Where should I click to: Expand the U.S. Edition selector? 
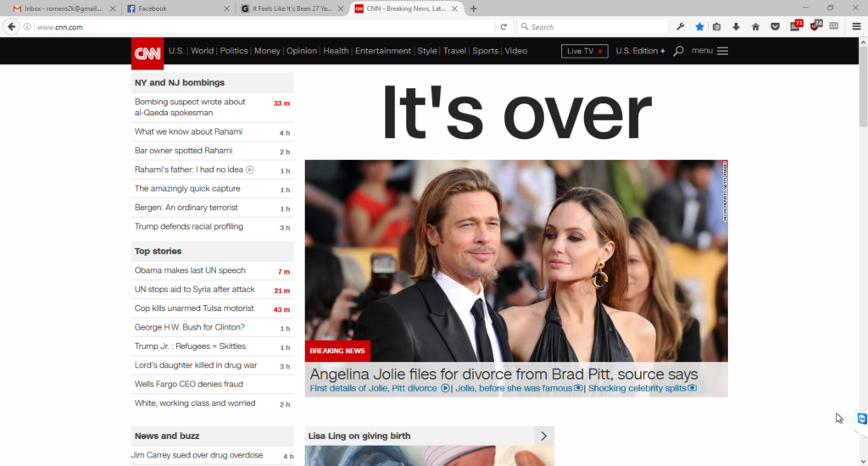641,51
